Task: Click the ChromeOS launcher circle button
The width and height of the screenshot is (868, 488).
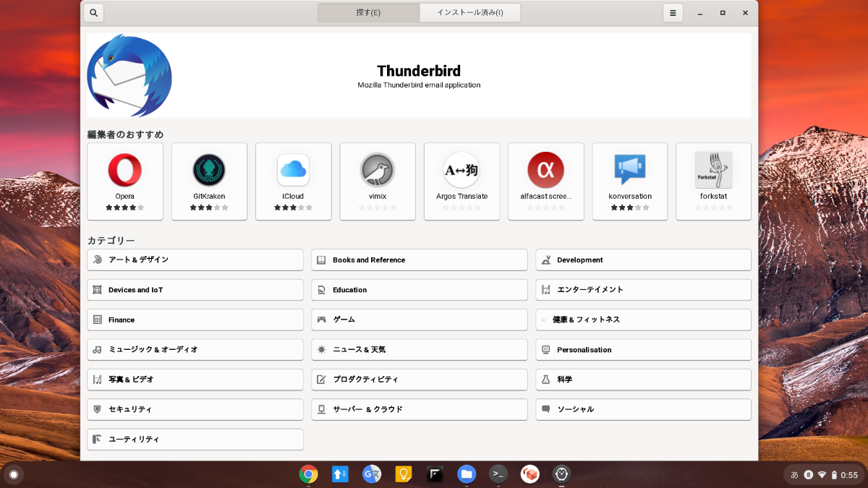Action: (x=13, y=474)
